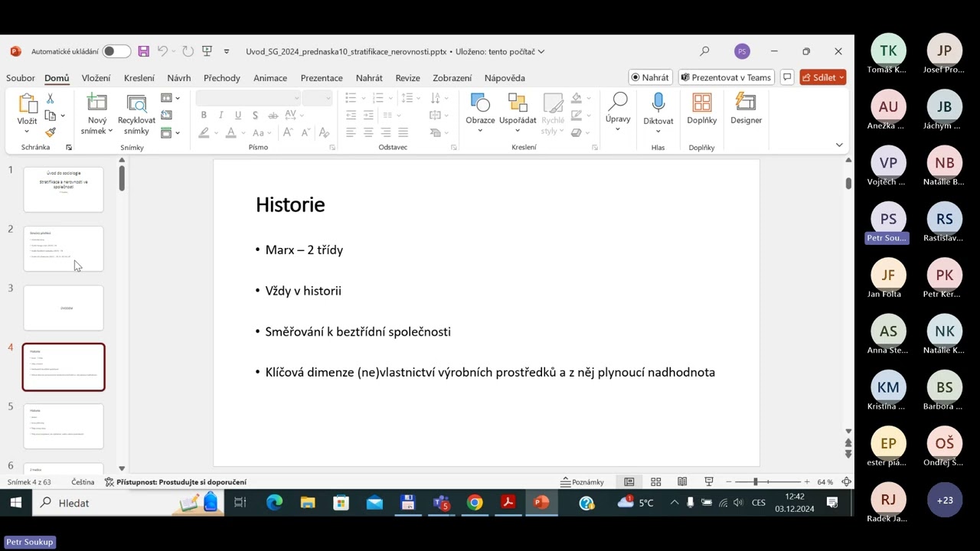980x551 pixels.
Task: Collapse the ribbon chevron
Action: point(839,145)
